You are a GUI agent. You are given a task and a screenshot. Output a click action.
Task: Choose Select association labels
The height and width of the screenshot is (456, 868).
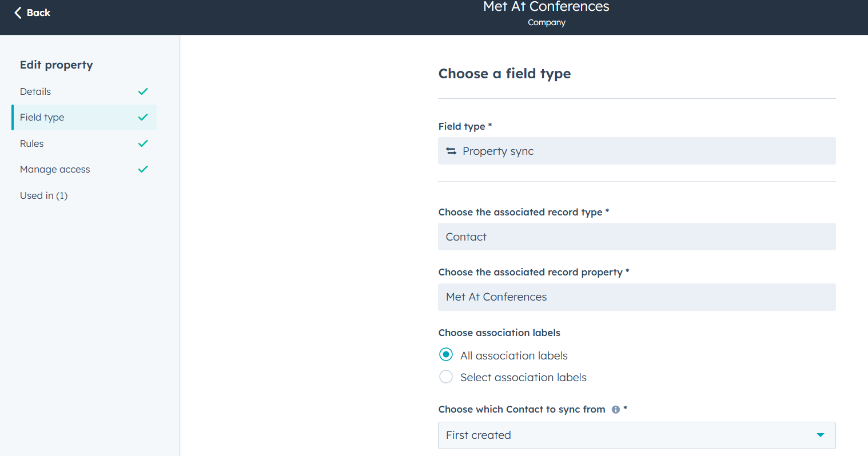445,377
